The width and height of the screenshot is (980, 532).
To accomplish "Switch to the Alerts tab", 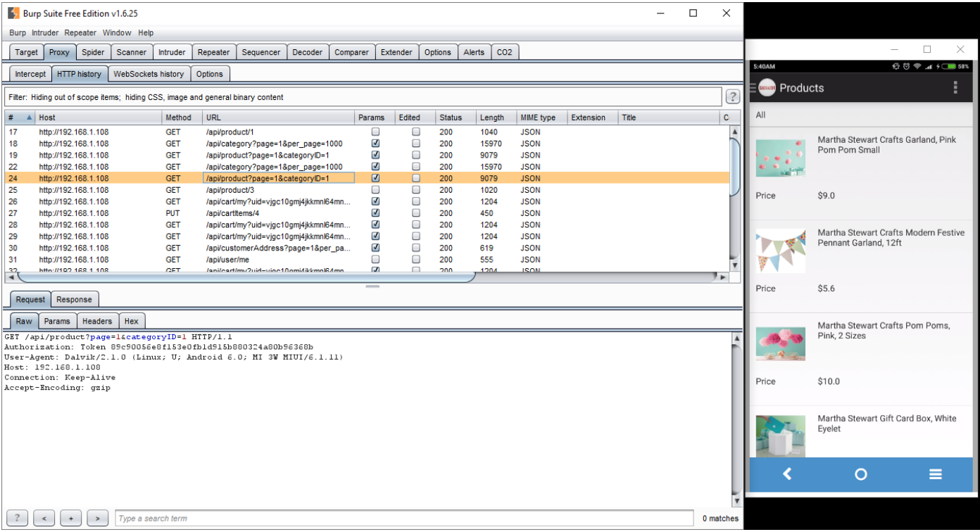I will (474, 52).
